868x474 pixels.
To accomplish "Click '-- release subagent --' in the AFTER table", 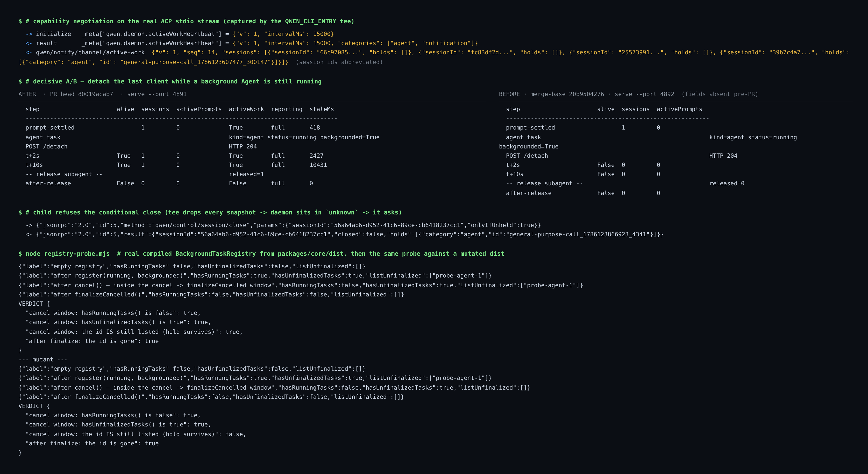I will (x=64, y=174).
